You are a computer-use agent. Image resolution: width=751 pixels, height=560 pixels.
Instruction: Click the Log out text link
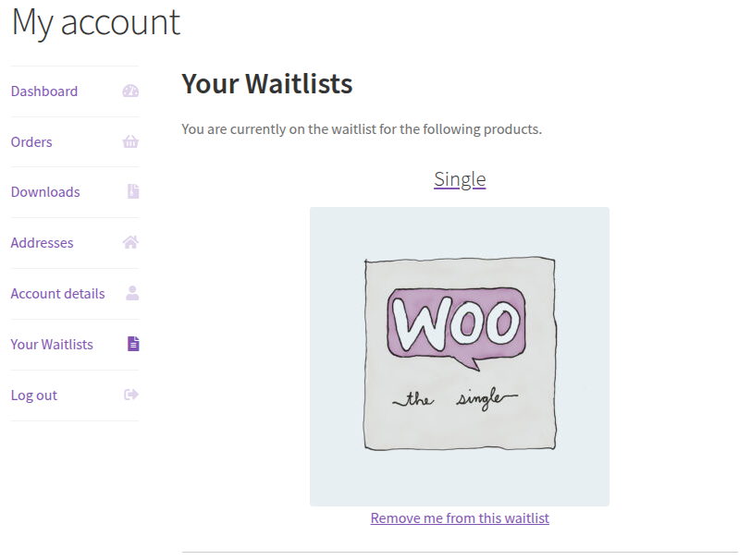click(x=34, y=396)
